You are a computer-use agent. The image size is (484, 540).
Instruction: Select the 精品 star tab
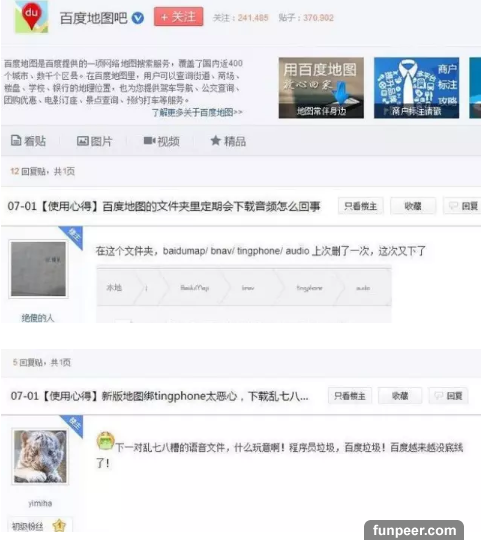tap(228, 141)
